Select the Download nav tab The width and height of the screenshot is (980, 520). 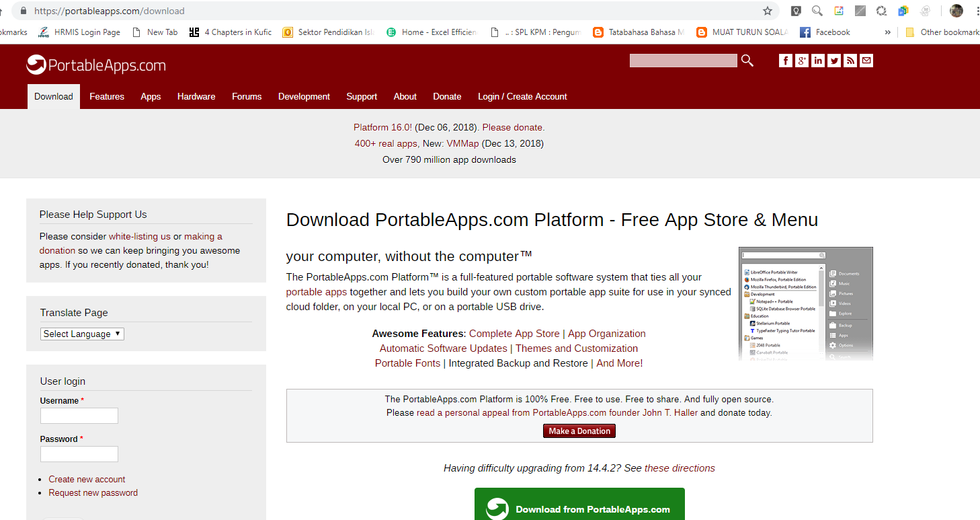pos(54,96)
